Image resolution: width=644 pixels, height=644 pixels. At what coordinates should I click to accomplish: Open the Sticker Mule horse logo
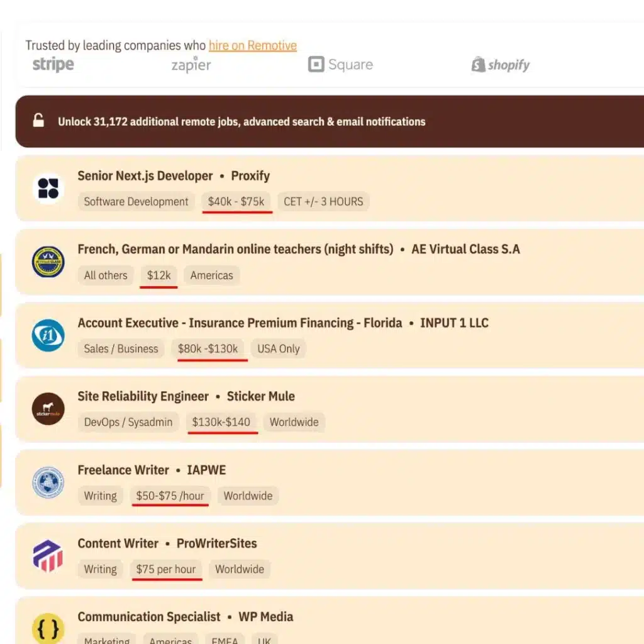click(x=48, y=409)
